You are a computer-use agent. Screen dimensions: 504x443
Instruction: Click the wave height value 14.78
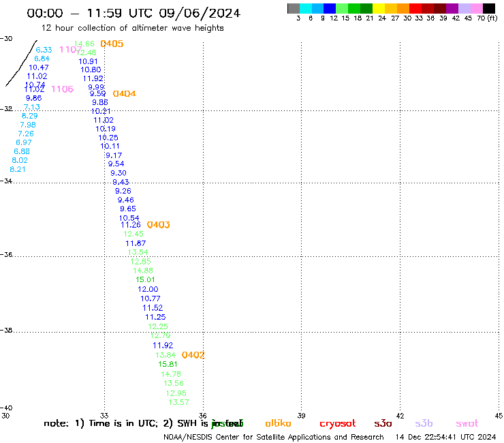pos(171,374)
